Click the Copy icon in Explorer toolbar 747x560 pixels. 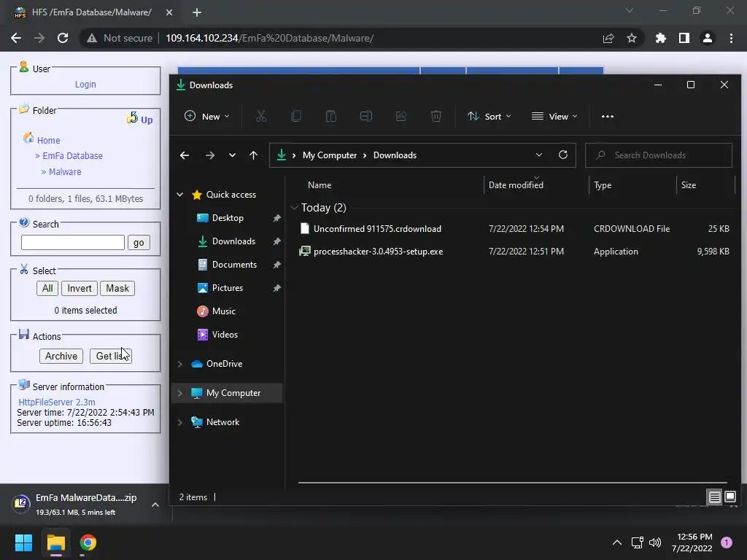click(x=296, y=116)
